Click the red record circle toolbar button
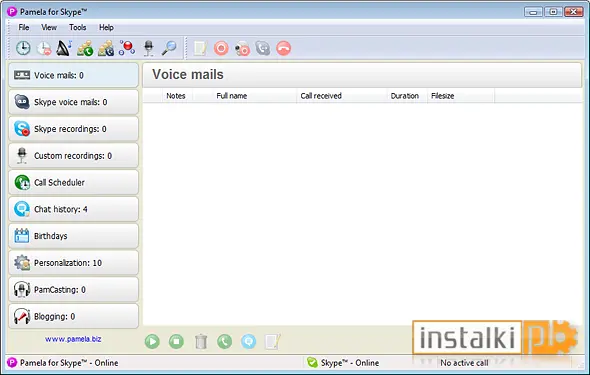This screenshot has width=590, height=375. (221, 48)
